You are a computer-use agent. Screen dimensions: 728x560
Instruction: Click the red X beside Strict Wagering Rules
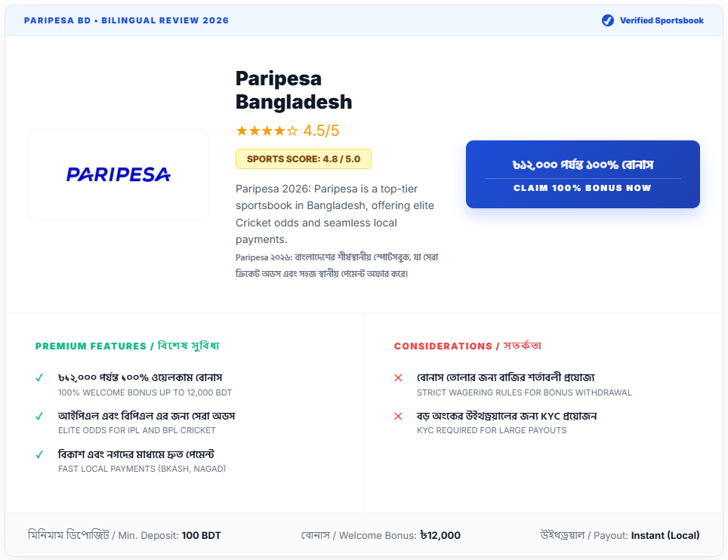coord(398,377)
